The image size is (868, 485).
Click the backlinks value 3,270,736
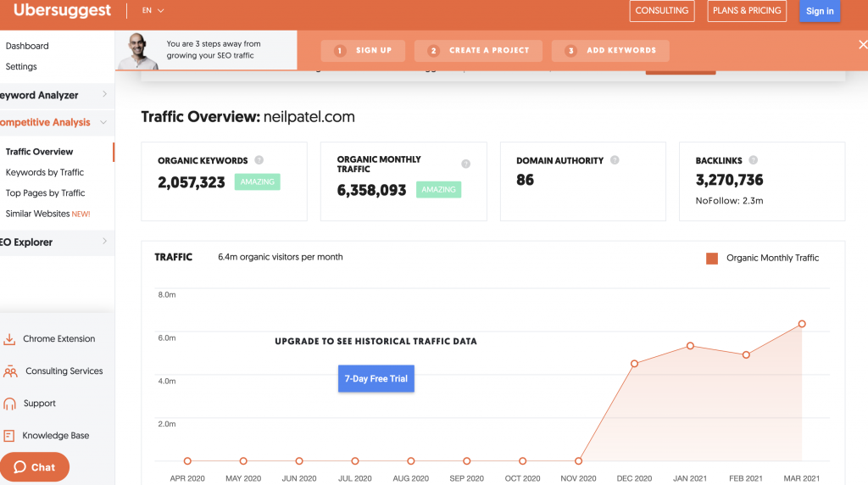tap(729, 180)
